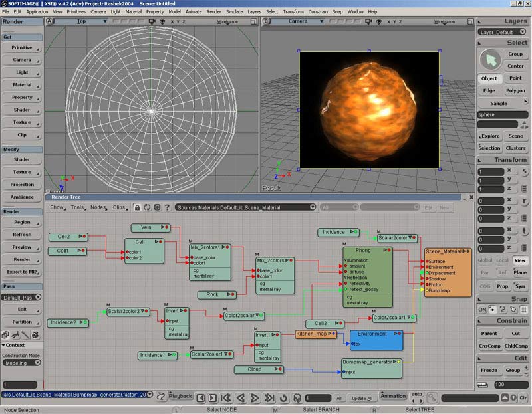Screen dimensions: 532x414
Task: Maximize the Camera viewport with its corner icon
Action: click(x=471, y=21)
